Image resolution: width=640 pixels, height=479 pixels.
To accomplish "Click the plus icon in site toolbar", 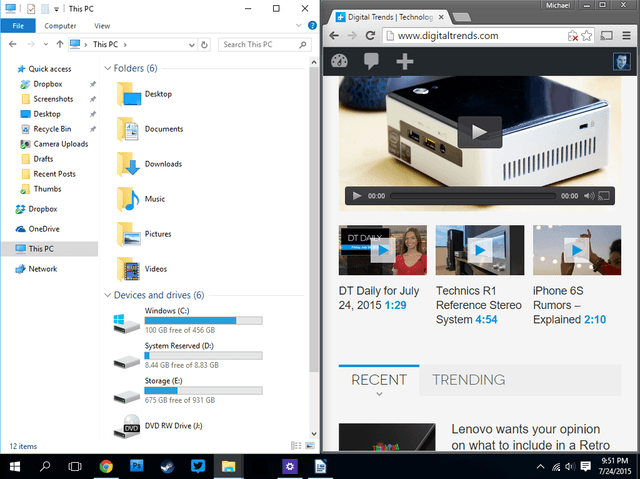I will 404,62.
